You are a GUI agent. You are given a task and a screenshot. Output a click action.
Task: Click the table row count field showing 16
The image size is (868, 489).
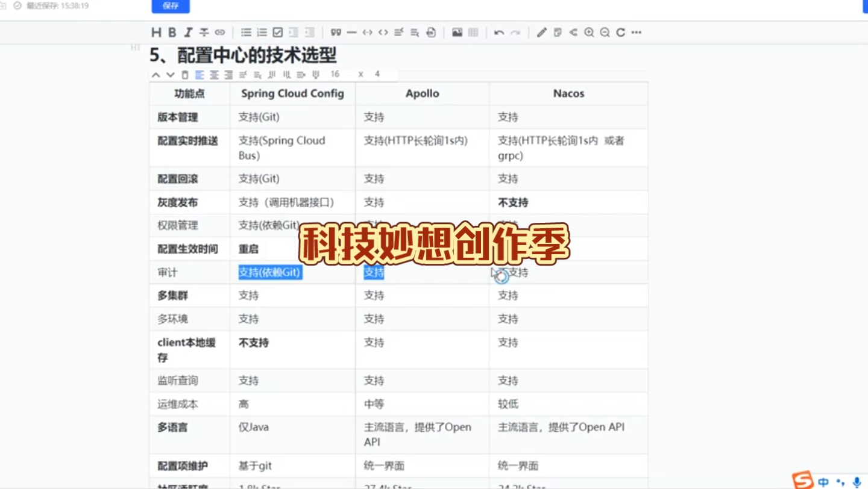[x=335, y=74]
